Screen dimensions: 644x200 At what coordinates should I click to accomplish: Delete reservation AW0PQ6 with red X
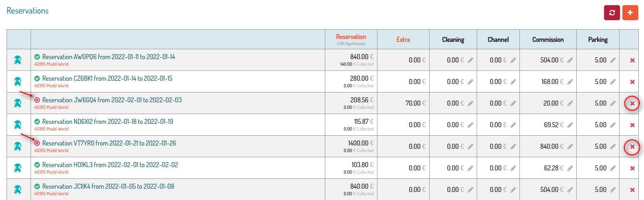[632, 60]
